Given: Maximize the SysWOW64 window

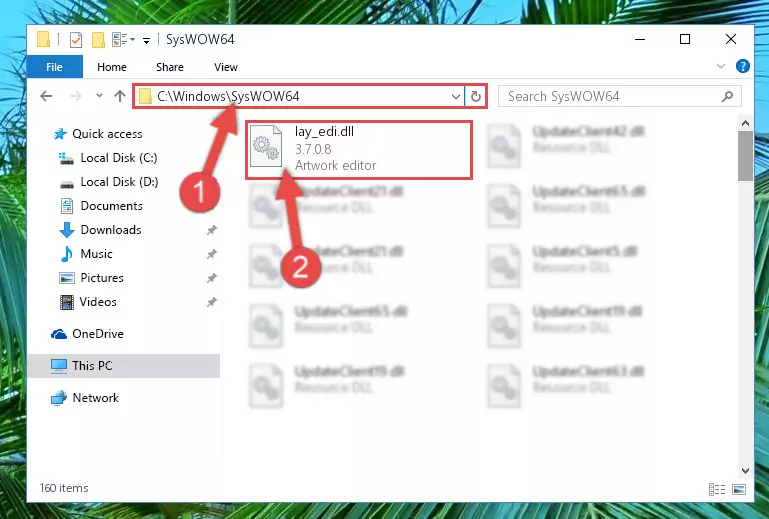Looking at the screenshot, I should [x=685, y=39].
